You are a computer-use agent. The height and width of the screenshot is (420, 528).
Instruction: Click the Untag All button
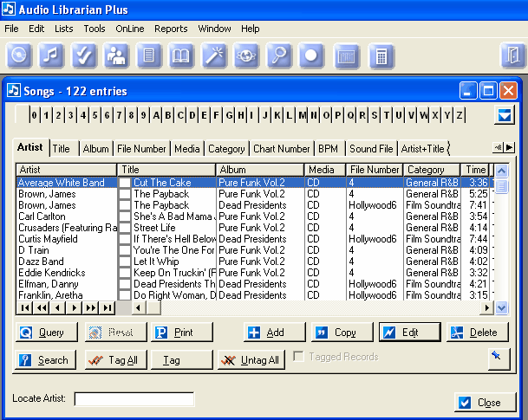coord(251,359)
